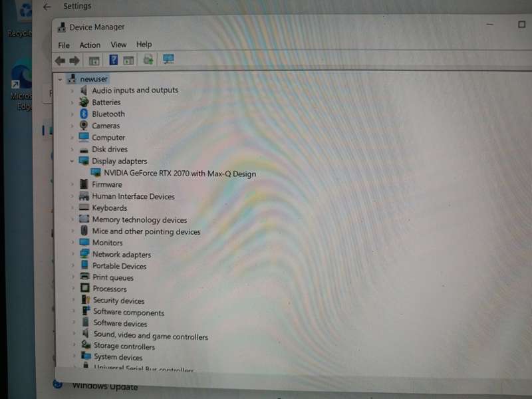This screenshot has width=532, height=399.
Task: Select the NVIDIA GeForce RTX 2070 with Max-Q Design label
Action: click(x=180, y=174)
